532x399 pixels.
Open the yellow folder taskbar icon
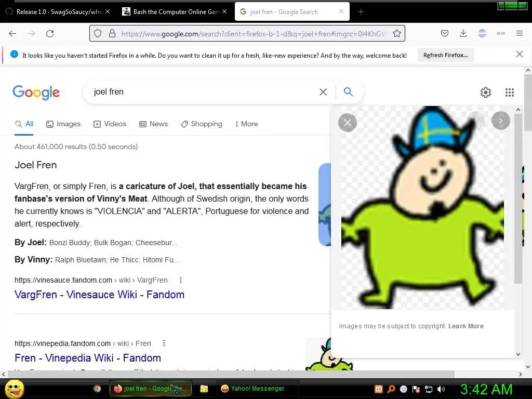point(204,389)
